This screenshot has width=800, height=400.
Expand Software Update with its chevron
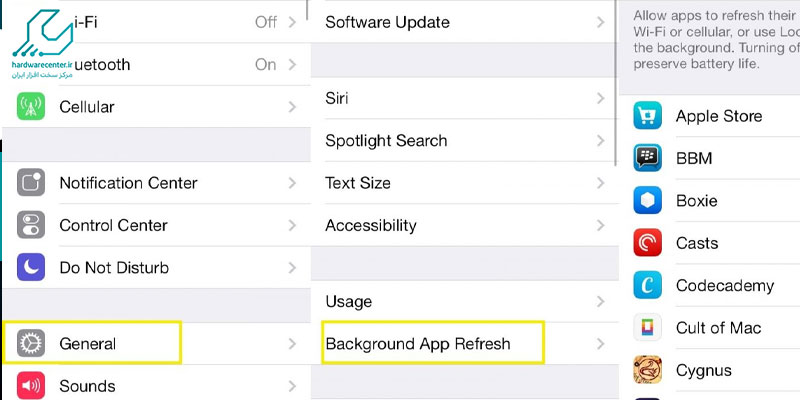(x=600, y=22)
